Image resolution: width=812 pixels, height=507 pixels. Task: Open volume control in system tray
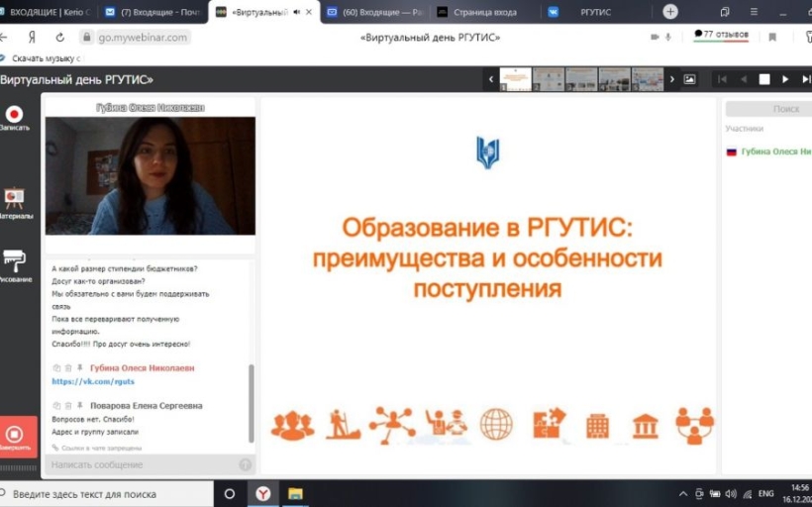coord(731,494)
